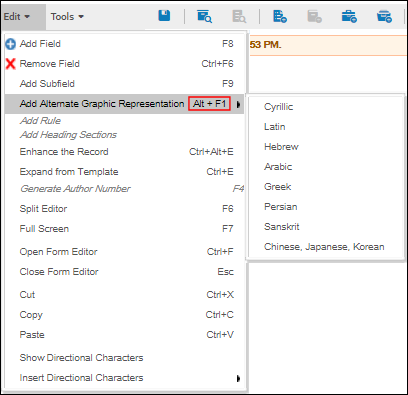408x395 pixels.
Task: Select Persian in the submenu
Action: pos(326,207)
